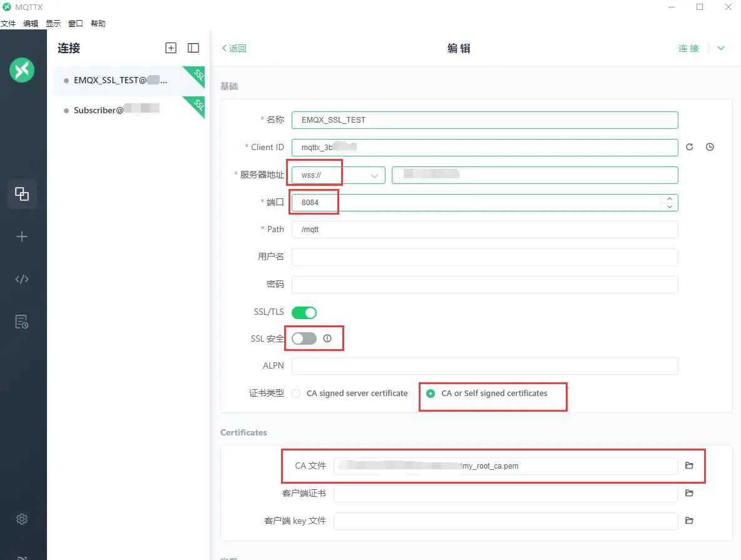Click the clock timestamp icon beside Client ID
Viewport: 741px width, 560px height.
710,147
